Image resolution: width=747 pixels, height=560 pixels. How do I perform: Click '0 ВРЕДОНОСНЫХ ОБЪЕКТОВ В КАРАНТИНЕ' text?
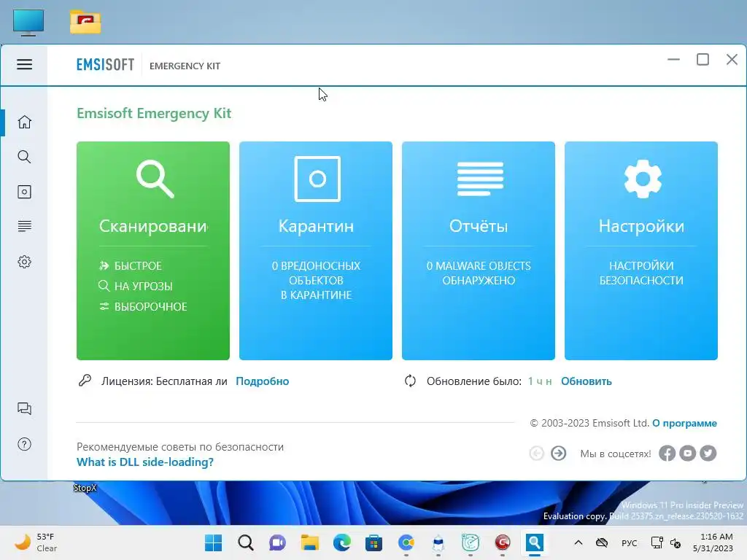point(316,281)
